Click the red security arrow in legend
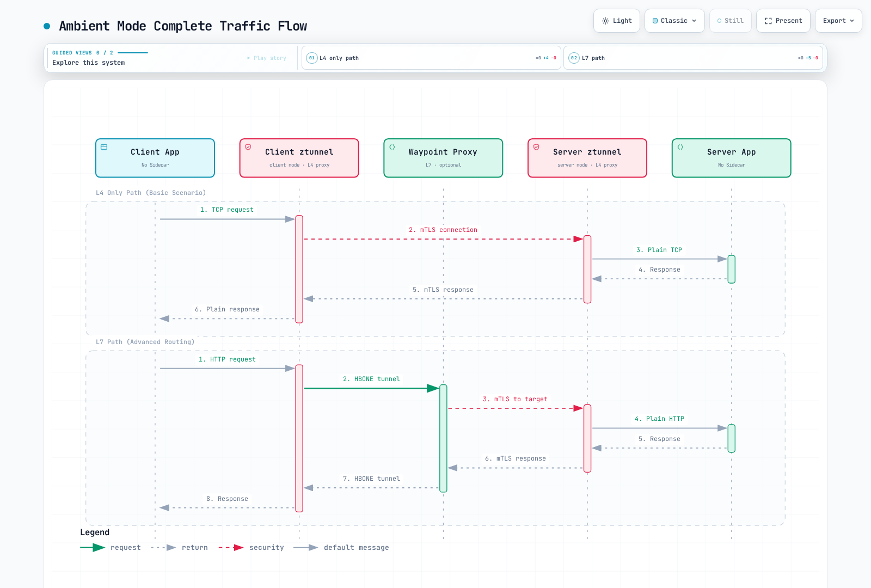The image size is (871, 588). click(231, 548)
